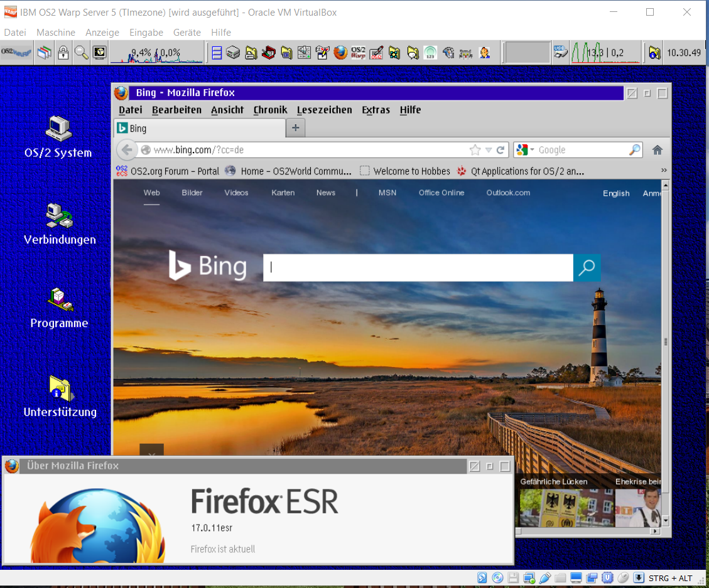Go to Firefox home page icon
The image size is (709, 588).
click(658, 150)
